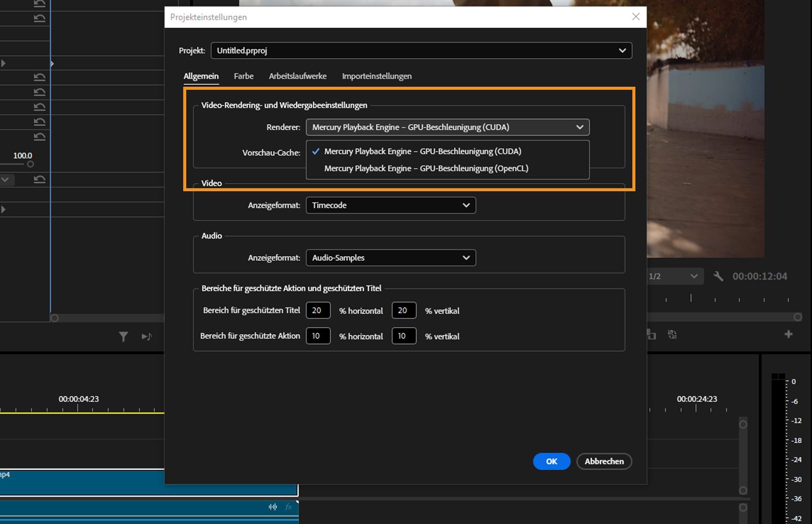Open the Program Monitor settings wrench icon
This screenshot has height=524, width=812.
click(719, 276)
